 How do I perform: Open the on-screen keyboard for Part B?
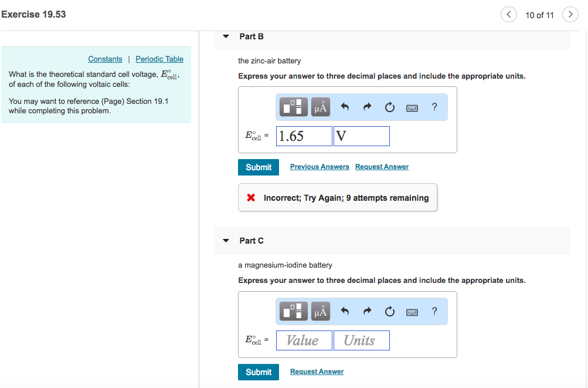click(412, 107)
